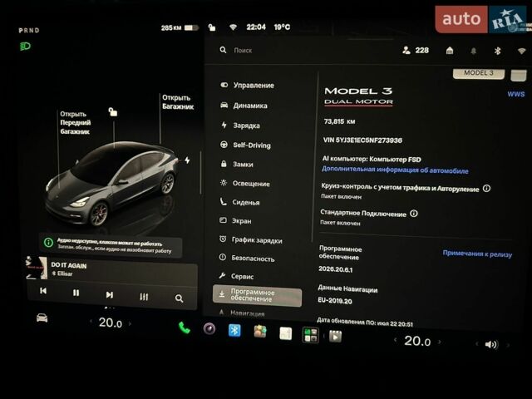Open the Phone app

click(x=185, y=328)
